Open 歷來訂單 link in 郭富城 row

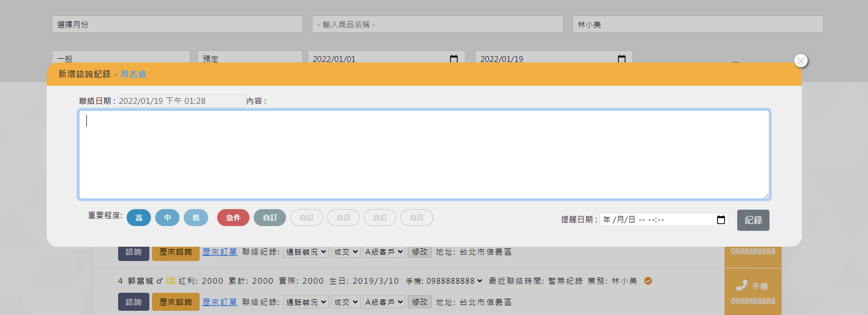[220, 302]
